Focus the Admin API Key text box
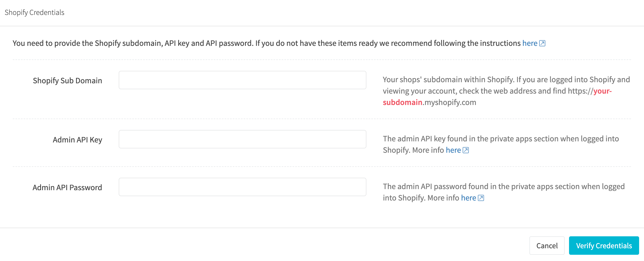This screenshot has height=261, width=644. [x=242, y=139]
